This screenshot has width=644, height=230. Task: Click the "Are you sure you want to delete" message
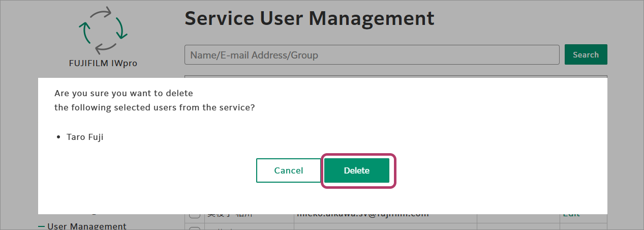pos(124,94)
